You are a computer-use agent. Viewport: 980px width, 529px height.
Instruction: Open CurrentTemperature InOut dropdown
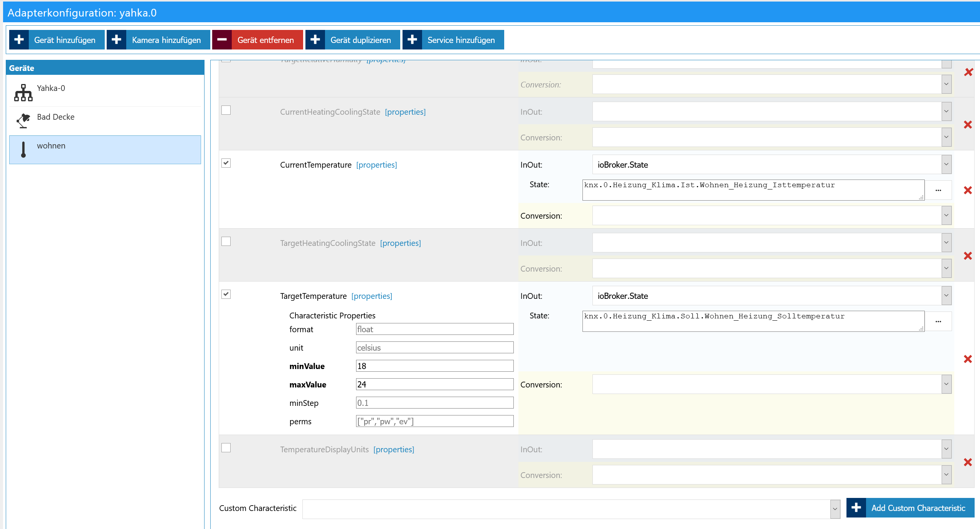(772, 165)
